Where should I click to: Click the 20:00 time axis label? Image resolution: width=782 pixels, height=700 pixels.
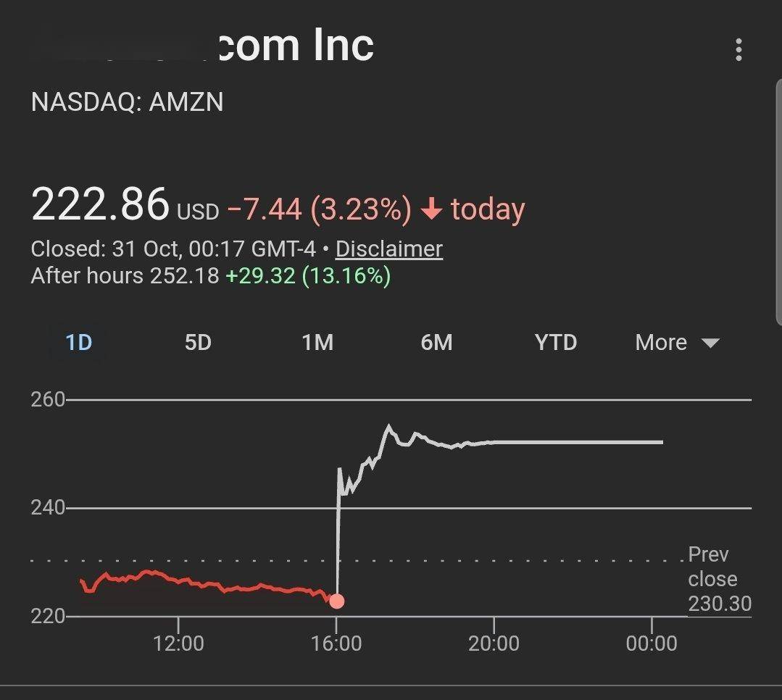coord(494,643)
